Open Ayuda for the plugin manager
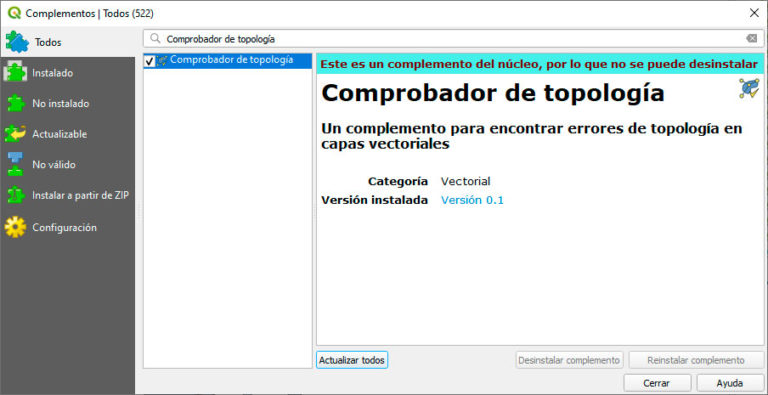The height and width of the screenshot is (395, 768). [x=730, y=383]
